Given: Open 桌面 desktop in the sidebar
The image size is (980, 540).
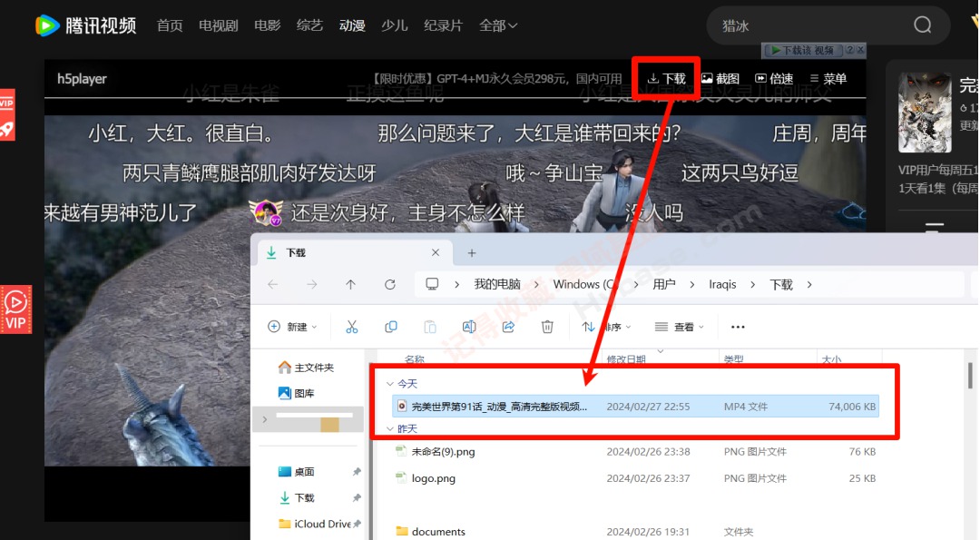Looking at the screenshot, I should pos(296,472).
